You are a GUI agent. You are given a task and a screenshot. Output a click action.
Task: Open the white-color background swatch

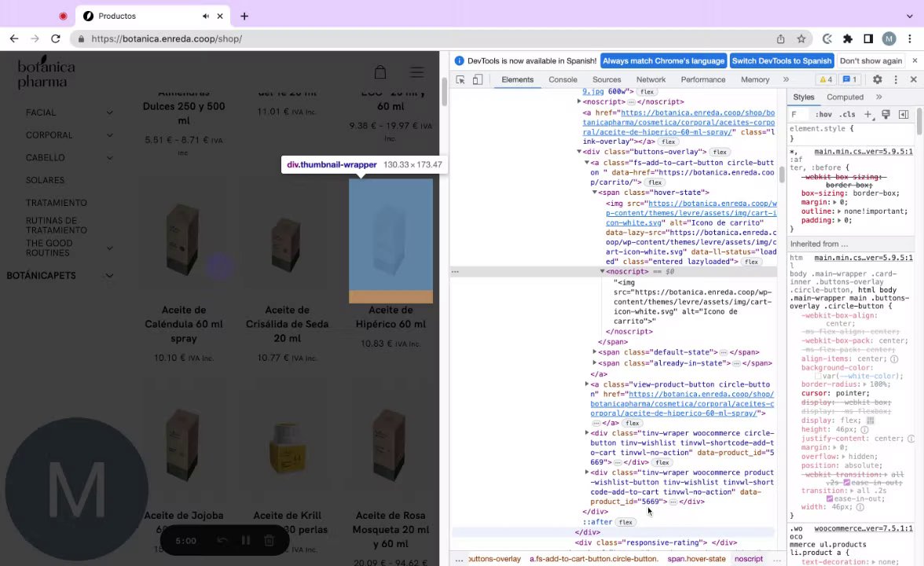click(818, 376)
